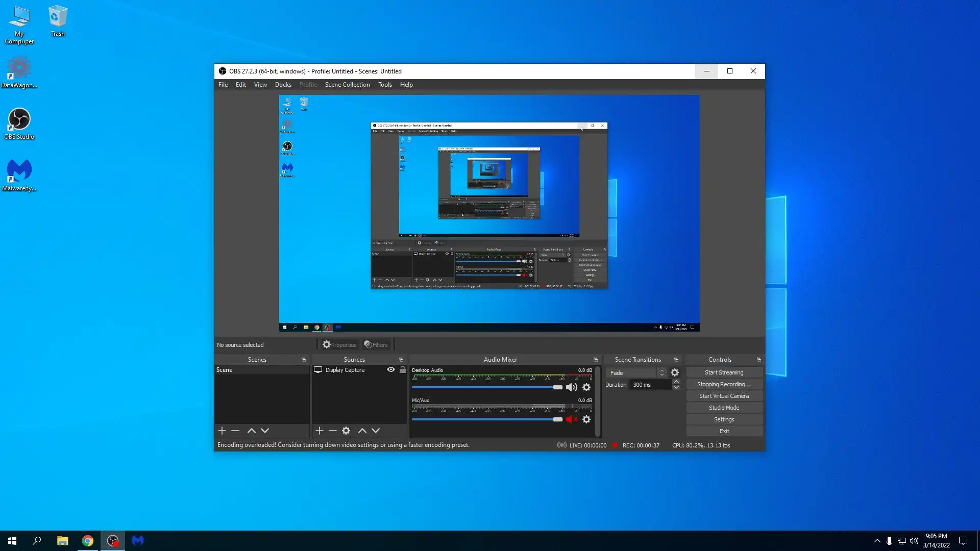Open Desktop Audio settings gear
The width and height of the screenshot is (980, 551).
tap(586, 387)
